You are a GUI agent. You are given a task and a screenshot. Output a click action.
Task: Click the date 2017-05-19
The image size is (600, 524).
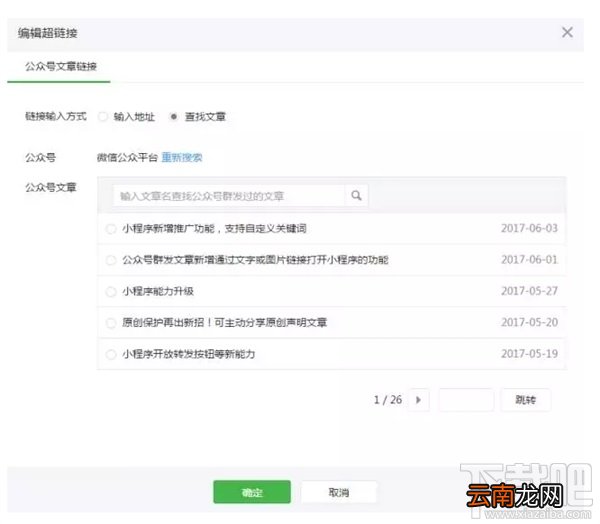pyautogui.click(x=529, y=354)
